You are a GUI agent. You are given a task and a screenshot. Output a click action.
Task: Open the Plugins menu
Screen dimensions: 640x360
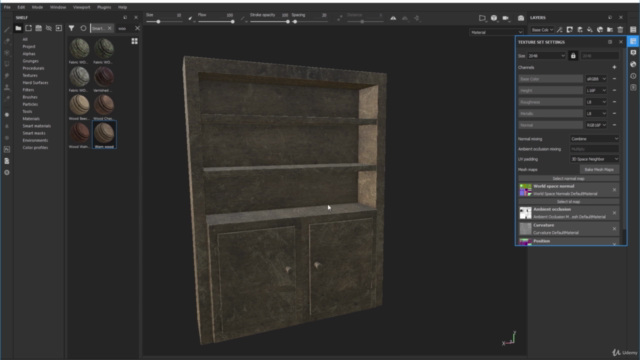(x=104, y=7)
